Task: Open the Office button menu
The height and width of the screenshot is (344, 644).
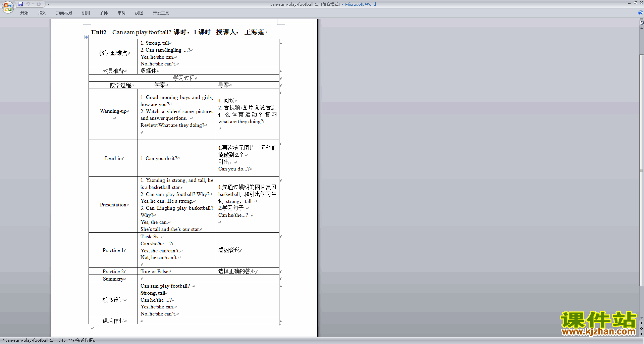Action: click(x=7, y=7)
